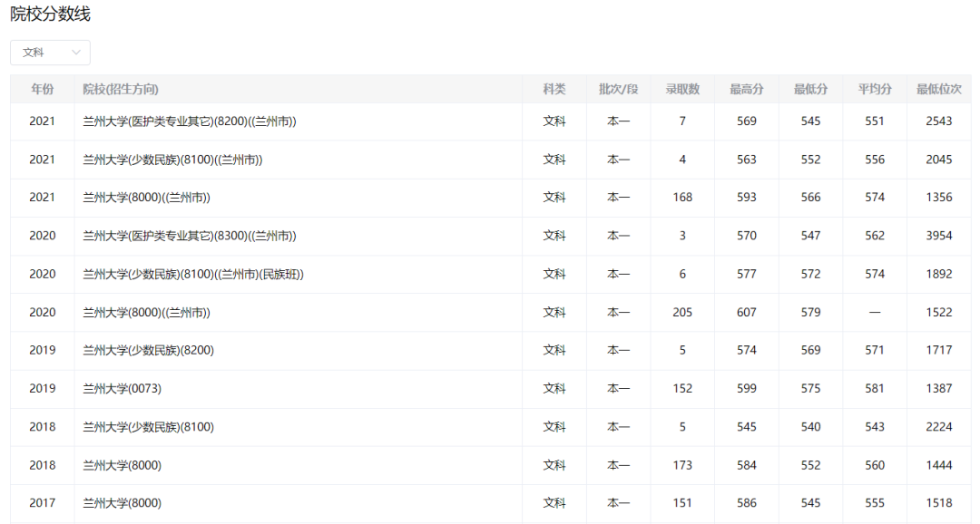Select the 科类 column header

[x=554, y=89]
